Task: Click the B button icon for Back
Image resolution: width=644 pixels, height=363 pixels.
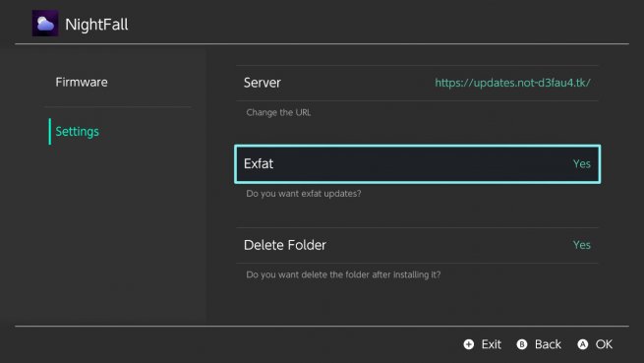Action: pyautogui.click(x=522, y=344)
